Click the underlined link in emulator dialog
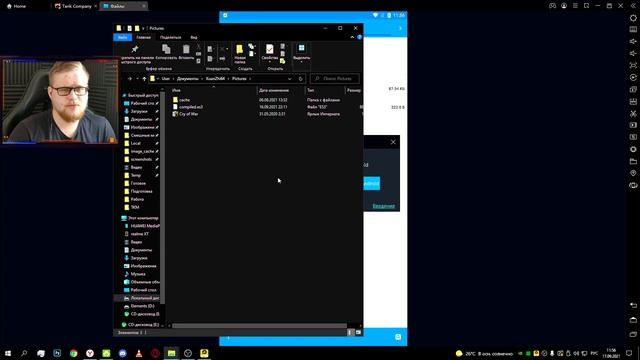This screenshot has width=640, height=360. pyautogui.click(x=383, y=206)
